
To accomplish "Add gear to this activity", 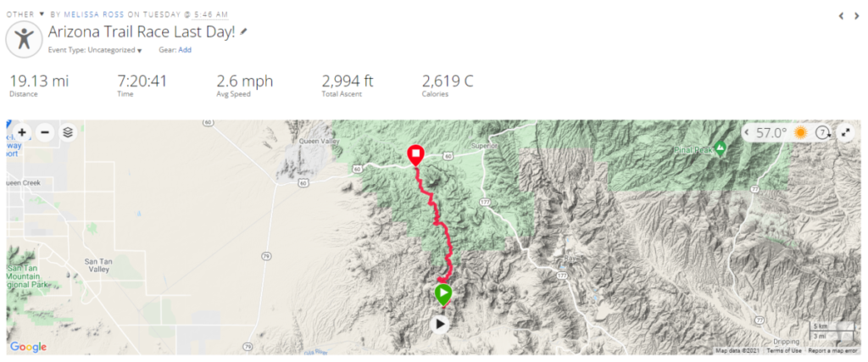I will tap(185, 50).
